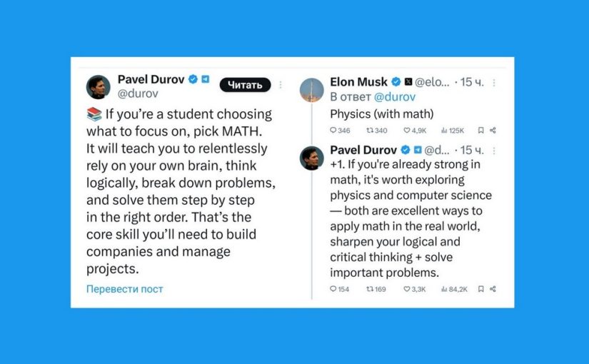Open reply thread on Durov's +1 tweet
Image resolution: width=589 pixels, height=364 pixels.
(333, 289)
